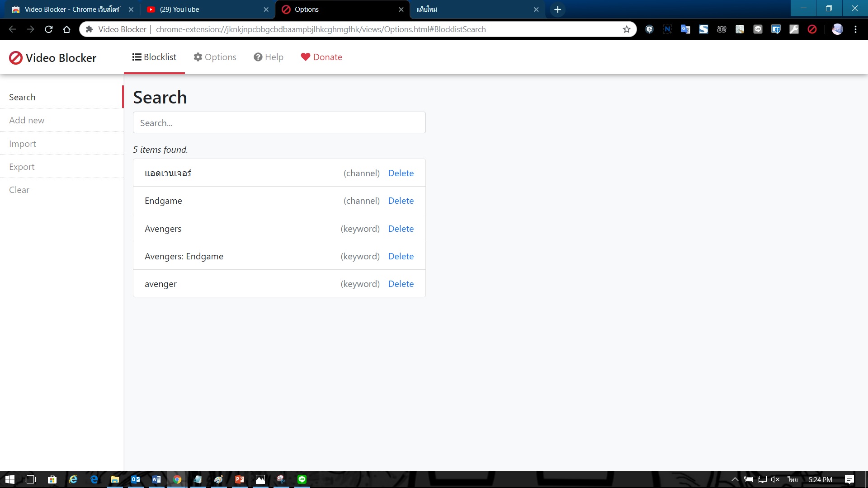Open the Photos app from the taskbar
868x488 pixels.
[x=260, y=479]
